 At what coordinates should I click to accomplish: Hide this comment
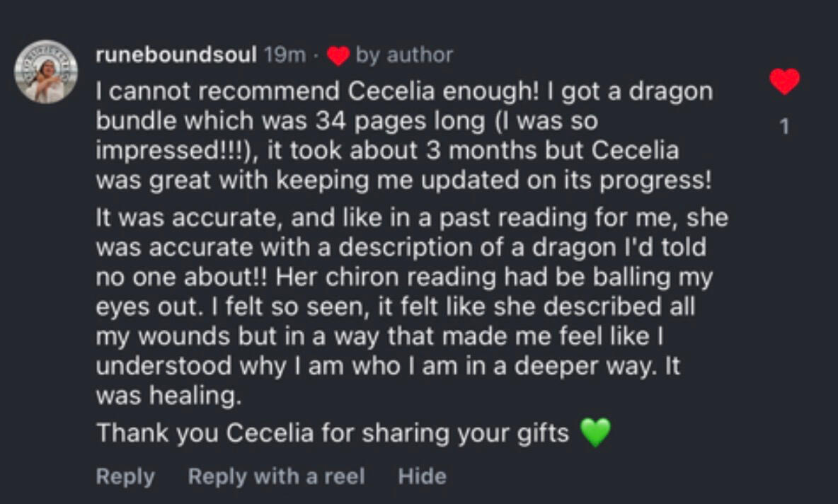[422, 476]
